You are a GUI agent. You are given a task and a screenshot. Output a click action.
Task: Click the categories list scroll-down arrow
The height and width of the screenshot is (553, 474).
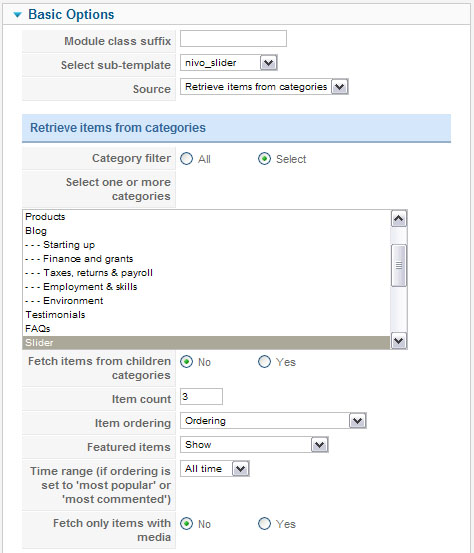(x=399, y=341)
